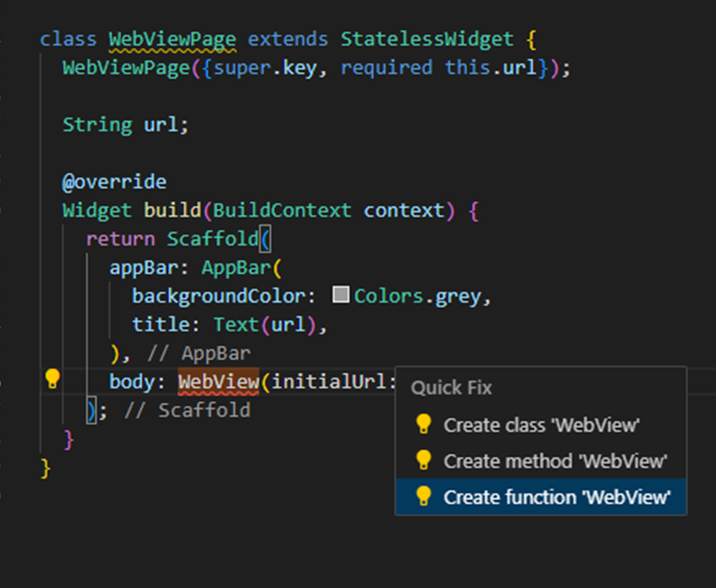Click initialUrl argument in WebView call
The height and width of the screenshot is (588, 716).
(x=329, y=382)
